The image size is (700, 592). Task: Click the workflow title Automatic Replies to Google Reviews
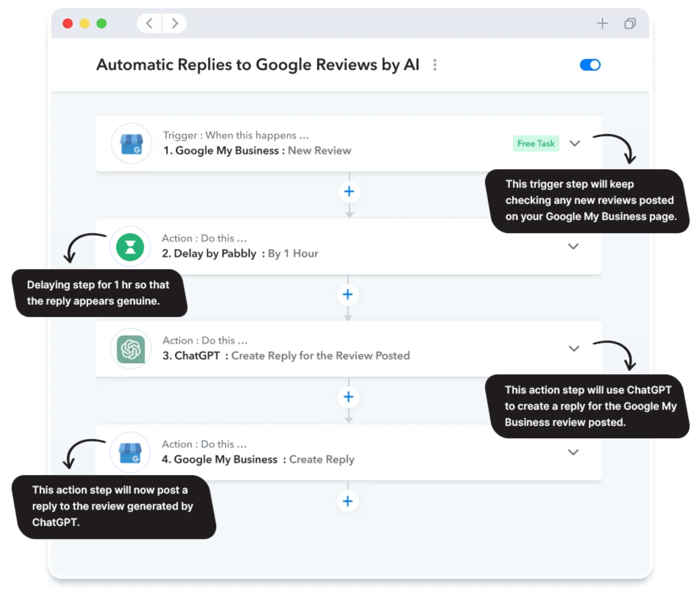coord(258,65)
